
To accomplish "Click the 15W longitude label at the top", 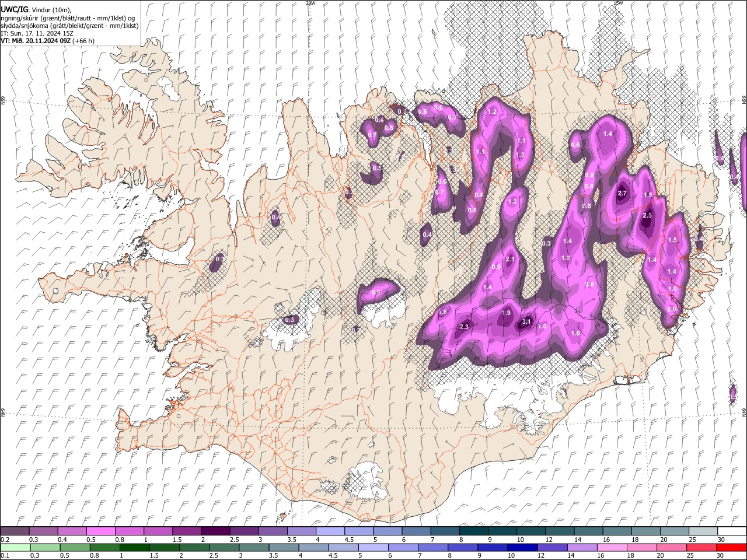I will [x=618, y=3].
